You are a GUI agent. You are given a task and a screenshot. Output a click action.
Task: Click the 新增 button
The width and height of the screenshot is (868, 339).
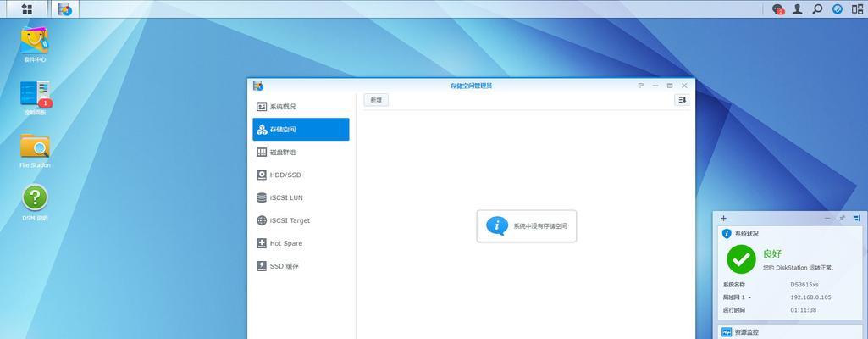(376, 100)
